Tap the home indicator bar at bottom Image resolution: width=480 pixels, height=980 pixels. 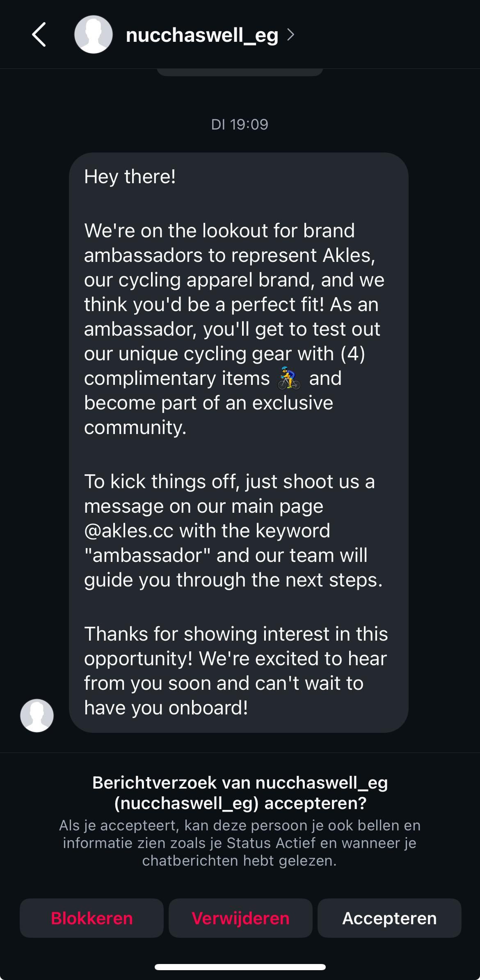(x=240, y=967)
